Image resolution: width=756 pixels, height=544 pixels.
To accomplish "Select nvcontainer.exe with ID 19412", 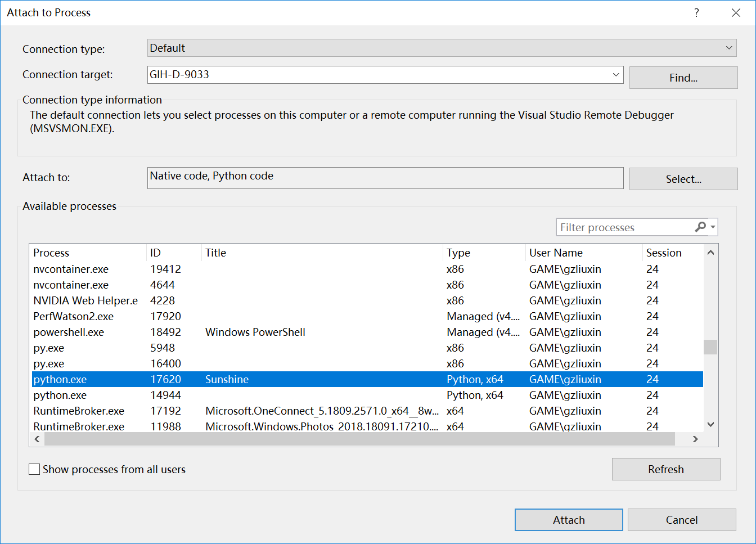I will [x=366, y=269].
